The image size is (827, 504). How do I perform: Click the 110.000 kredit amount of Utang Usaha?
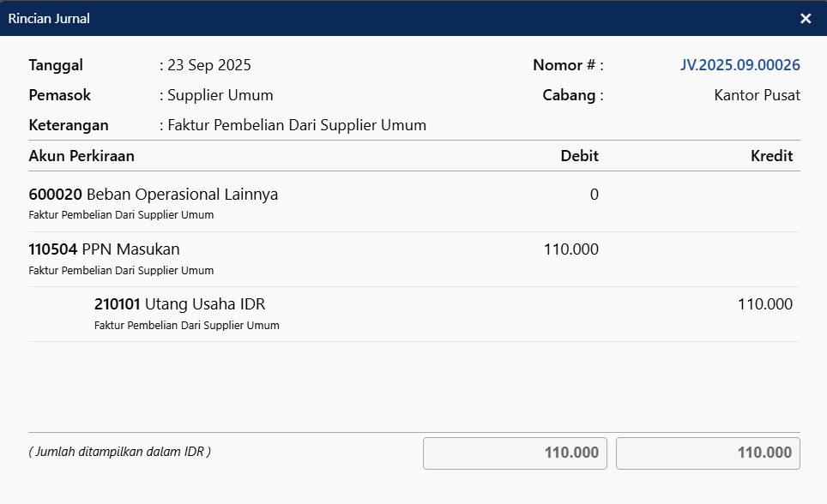click(764, 304)
